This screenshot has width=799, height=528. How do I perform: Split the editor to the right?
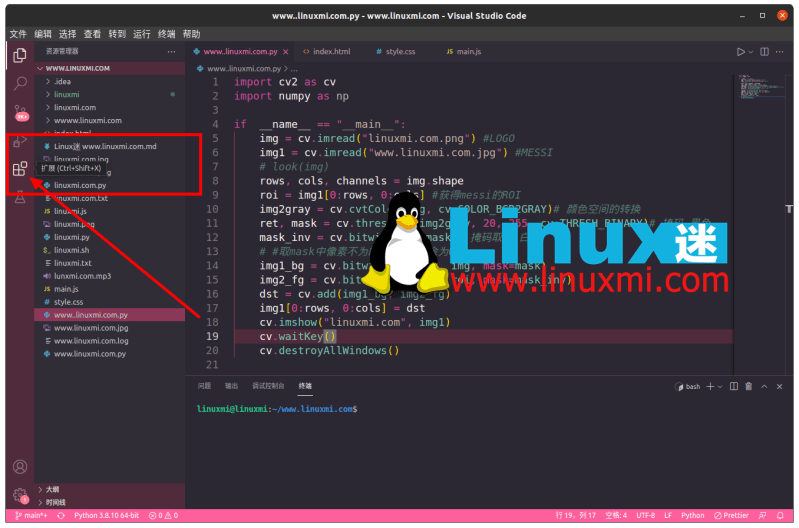point(764,52)
